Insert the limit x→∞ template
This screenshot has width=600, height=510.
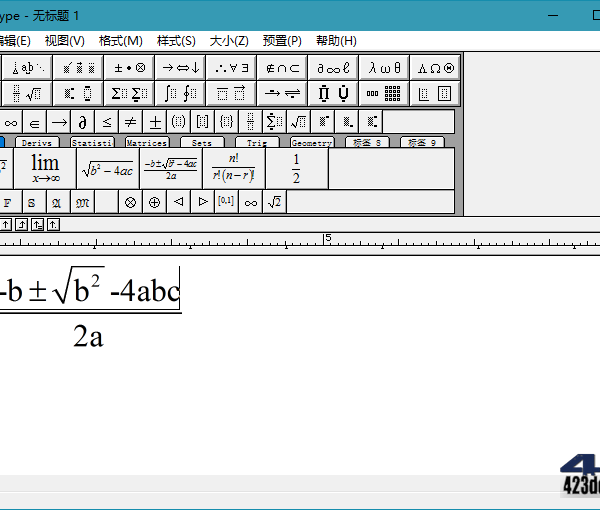click(45, 168)
